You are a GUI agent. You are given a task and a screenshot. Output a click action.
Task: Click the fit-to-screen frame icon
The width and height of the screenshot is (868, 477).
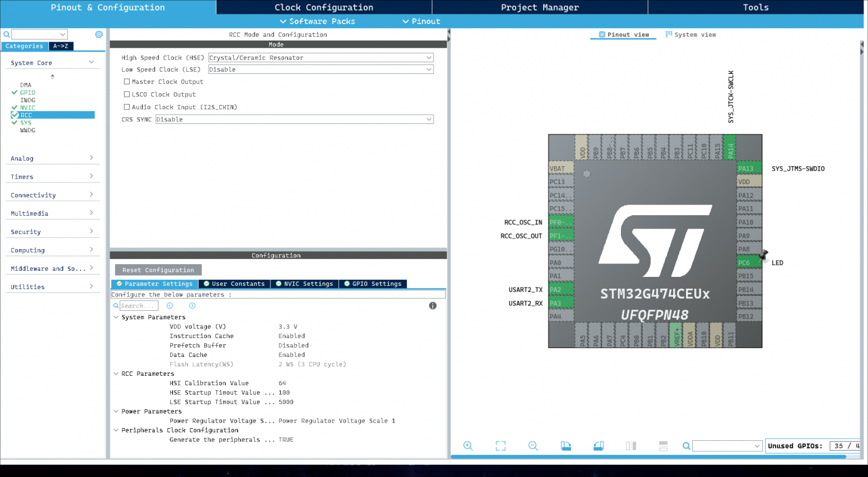pos(501,446)
